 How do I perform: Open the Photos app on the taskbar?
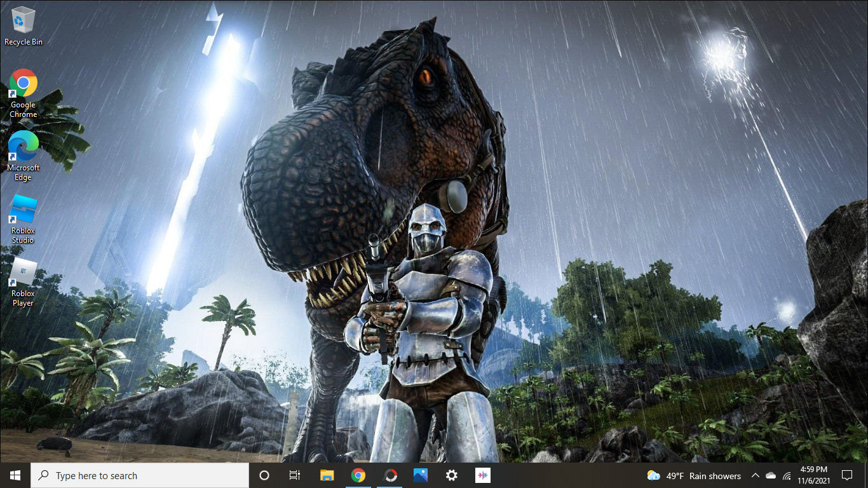[421, 475]
